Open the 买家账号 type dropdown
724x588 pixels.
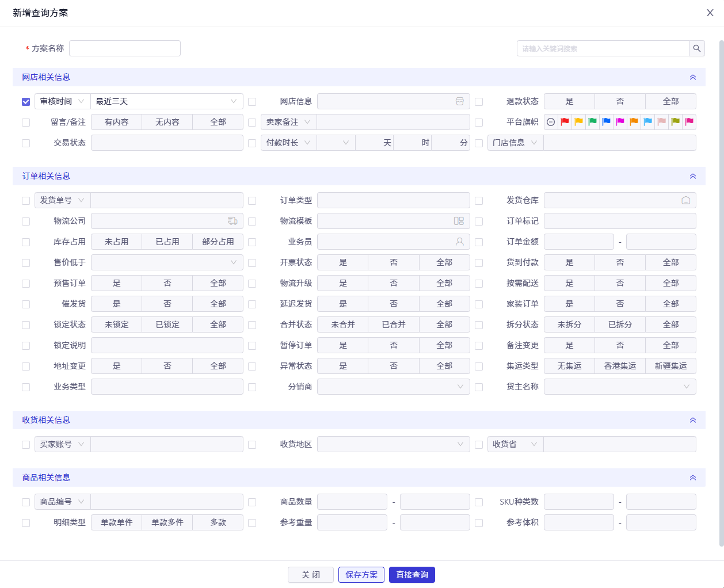[x=63, y=444]
